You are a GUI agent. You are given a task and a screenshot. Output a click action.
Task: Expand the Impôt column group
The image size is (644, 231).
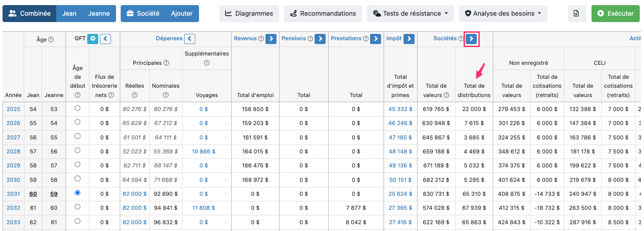click(x=409, y=39)
